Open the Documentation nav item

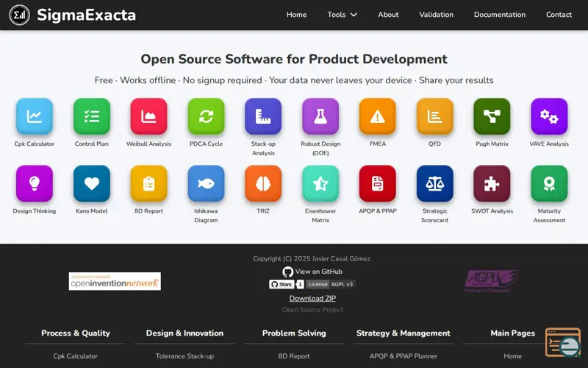point(500,15)
